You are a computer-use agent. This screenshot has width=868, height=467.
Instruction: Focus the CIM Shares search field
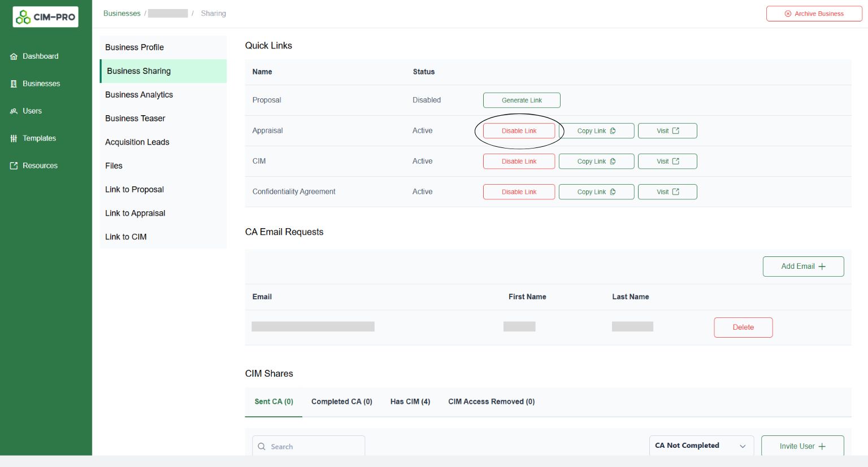click(x=309, y=446)
